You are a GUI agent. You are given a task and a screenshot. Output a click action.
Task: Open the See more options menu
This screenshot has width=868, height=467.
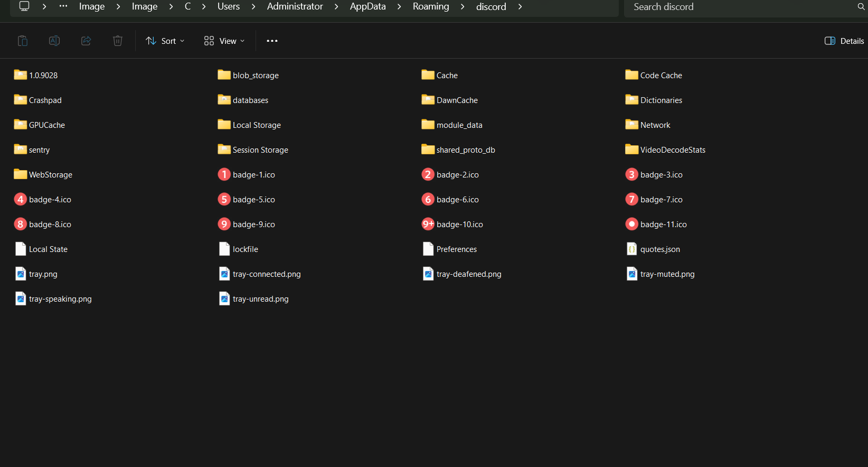click(x=272, y=41)
